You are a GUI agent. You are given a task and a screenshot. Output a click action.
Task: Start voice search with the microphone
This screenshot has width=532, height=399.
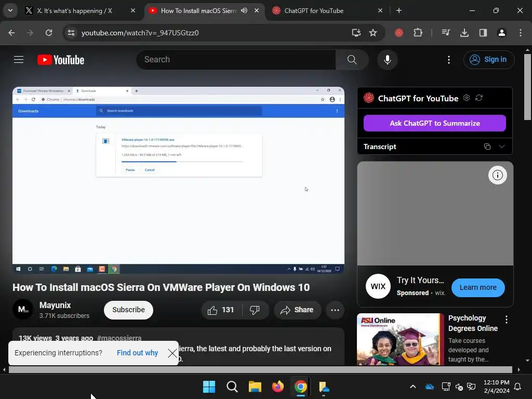point(387,60)
